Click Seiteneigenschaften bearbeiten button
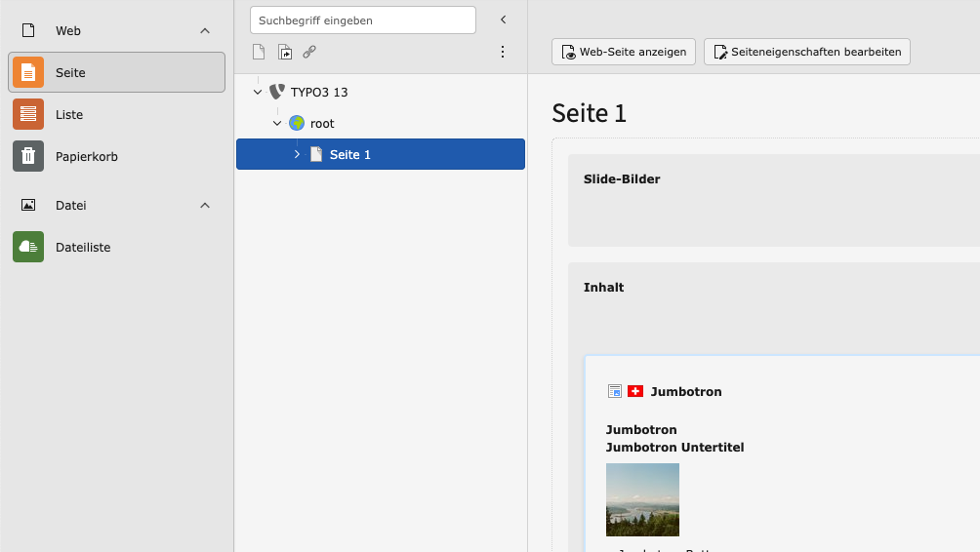 (x=806, y=52)
